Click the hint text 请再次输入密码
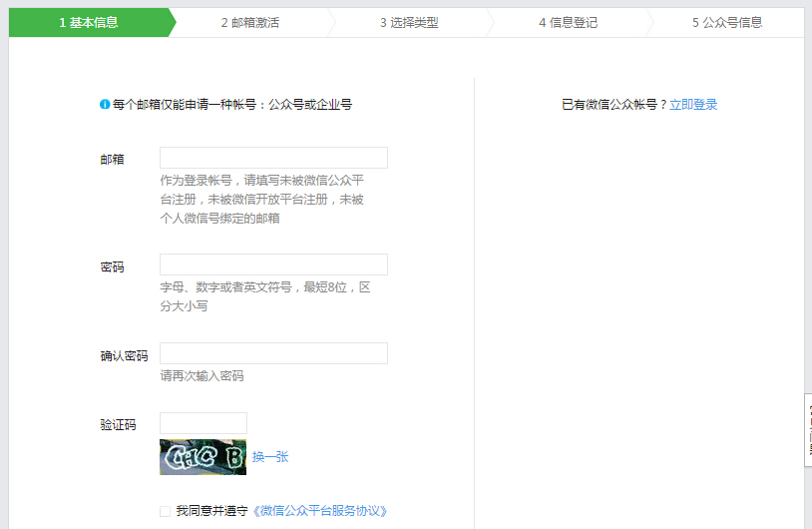Image resolution: width=812 pixels, height=529 pixels. coord(202,376)
